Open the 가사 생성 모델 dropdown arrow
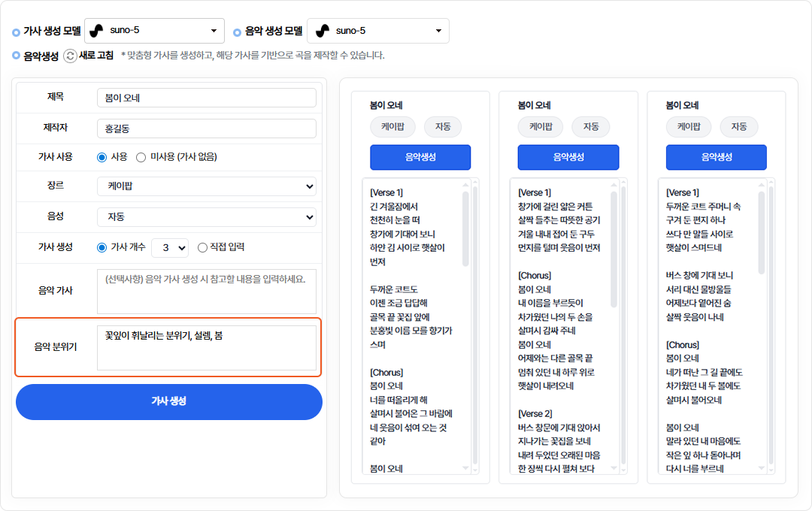Screen dimensions: 812x511 point(214,31)
